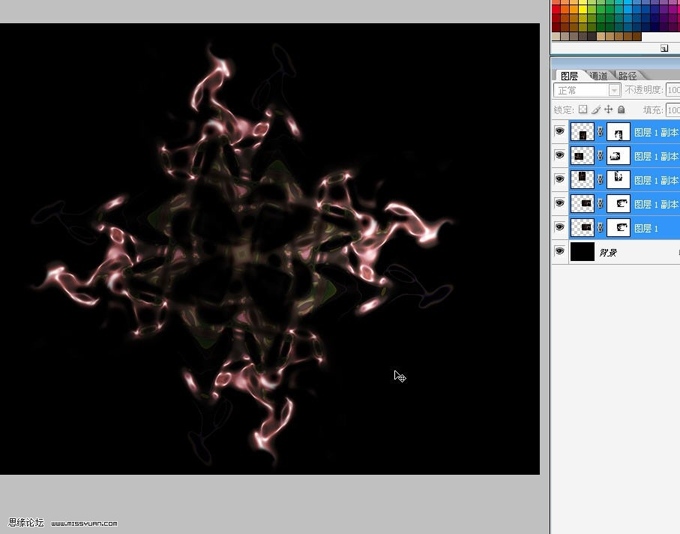Select the layer thumbnail of the fourth layer
The width and height of the screenshot is (680, 534).
click(582, 203)
